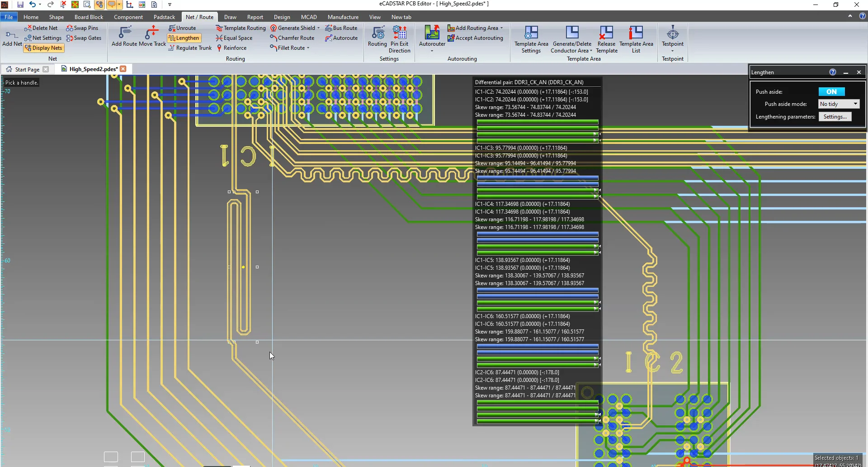Click Lengthening parameters Settings button
The height and width of the screenshot is (467, 868).
(835, 117)
